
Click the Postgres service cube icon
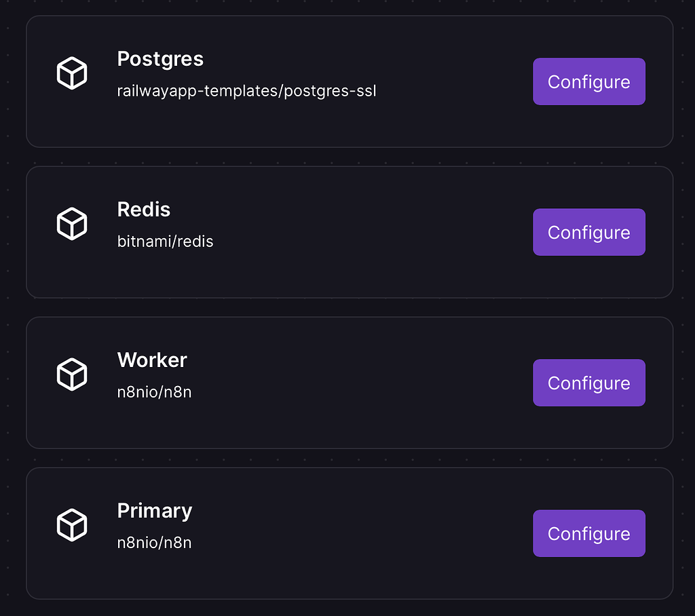72,73
